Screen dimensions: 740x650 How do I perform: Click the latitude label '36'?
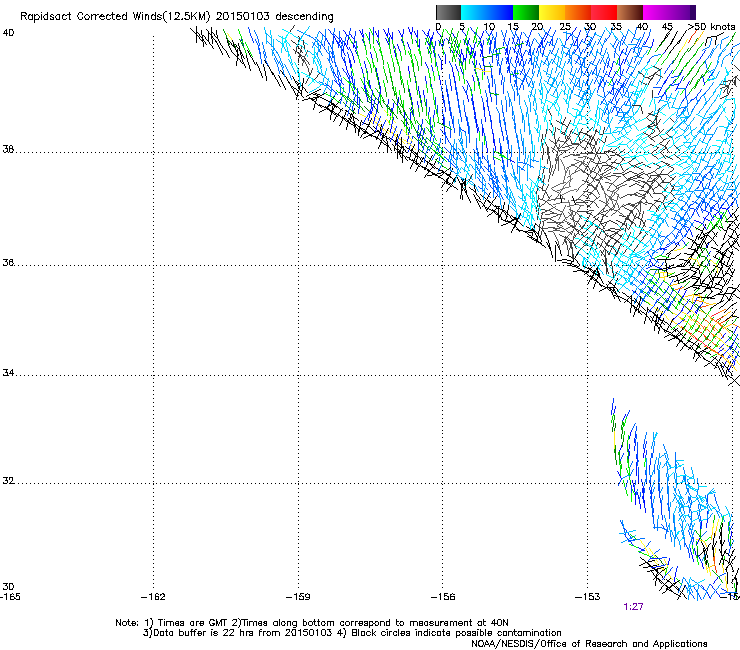[x=8, y=262]
